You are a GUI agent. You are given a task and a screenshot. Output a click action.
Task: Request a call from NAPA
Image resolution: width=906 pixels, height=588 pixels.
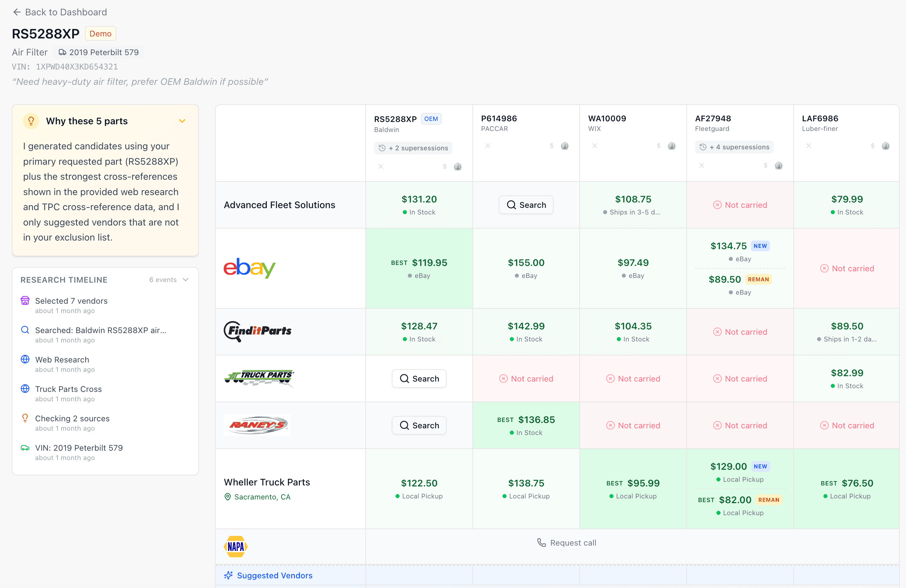pos(566,543)
